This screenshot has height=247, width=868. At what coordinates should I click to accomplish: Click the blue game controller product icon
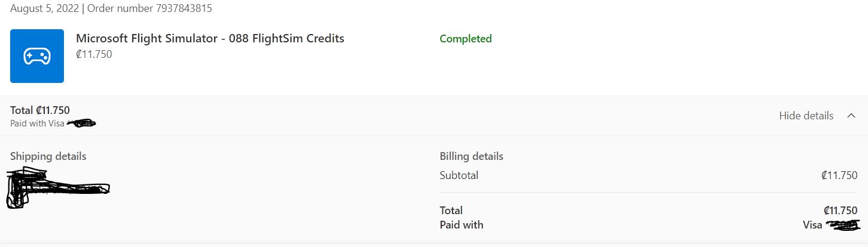pyautogui.click(x=37, y=56)
